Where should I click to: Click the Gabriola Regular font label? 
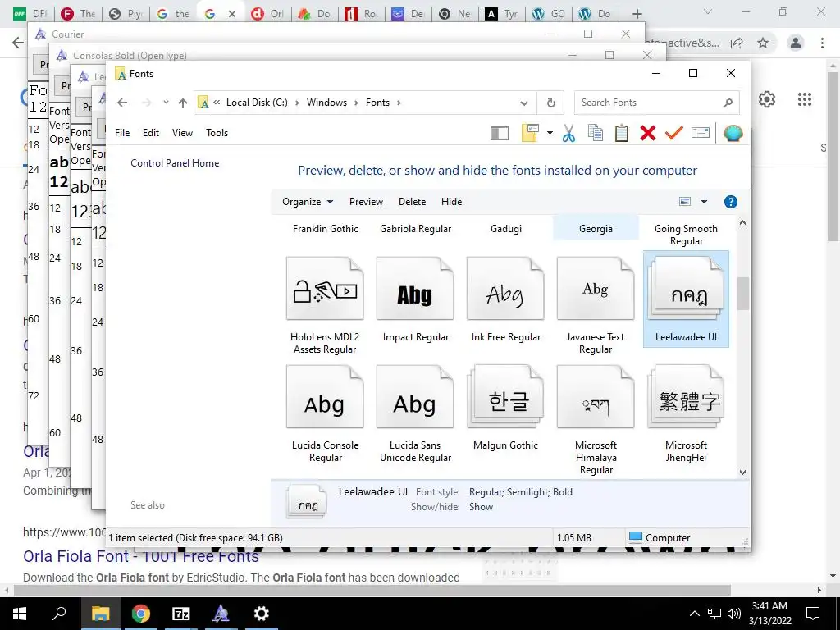(415, 229)
